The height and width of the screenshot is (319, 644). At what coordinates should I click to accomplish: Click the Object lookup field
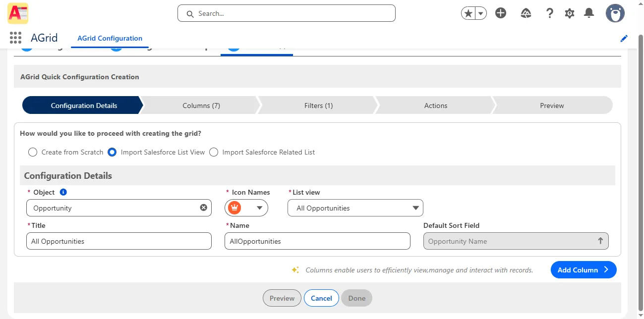pos(119,208)
